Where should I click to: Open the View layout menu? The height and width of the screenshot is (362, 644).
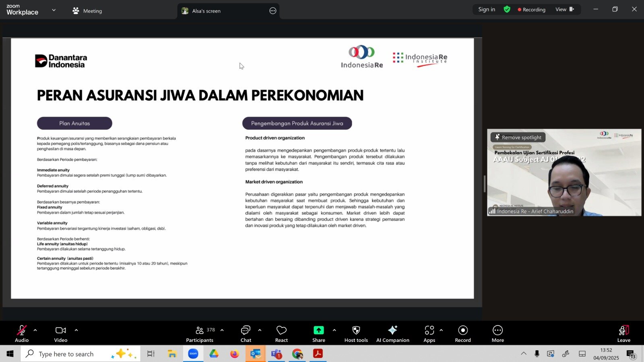pos(564,10)
